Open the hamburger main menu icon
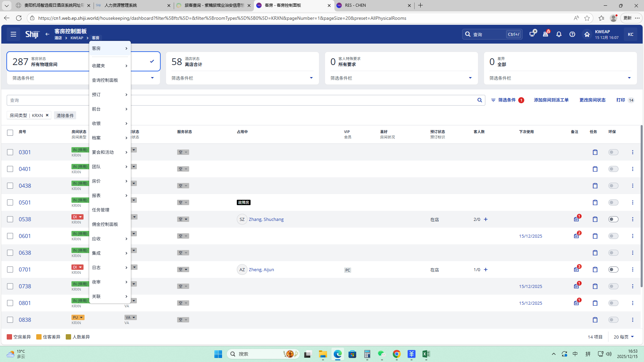Image resolution: width=644 pixels, height=362 pixels. point(13,34)
